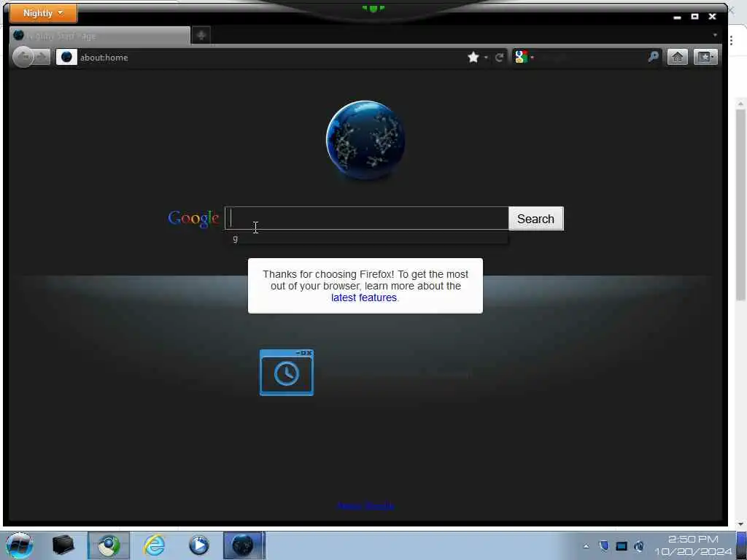Viewport: 747px width, 560px height.
Task: Click the Show desktop strip
Action: 741,545
